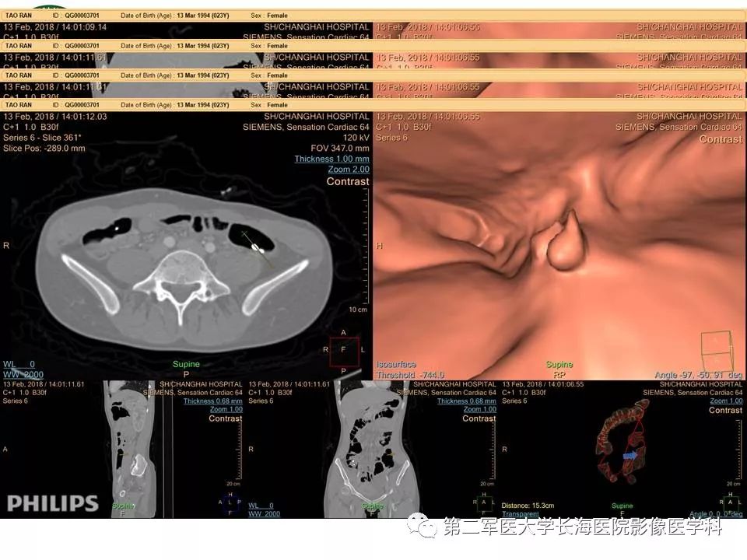Image resolution: width=747 pixels, height=560 pixels.
Task: Select the top TAO RAN patient header bar
Action: pos(373,16)
